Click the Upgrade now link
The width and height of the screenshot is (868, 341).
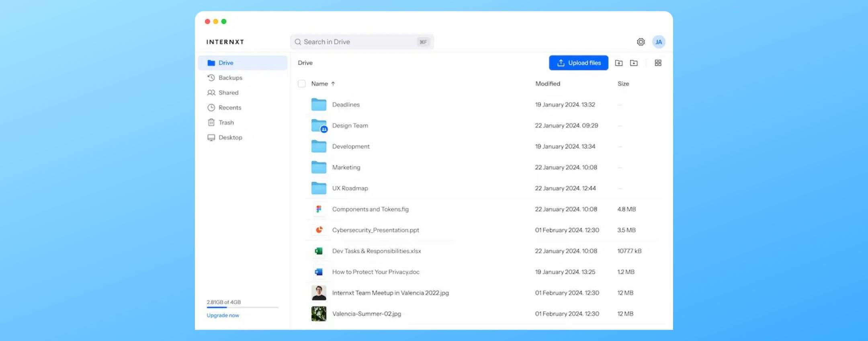223,315
